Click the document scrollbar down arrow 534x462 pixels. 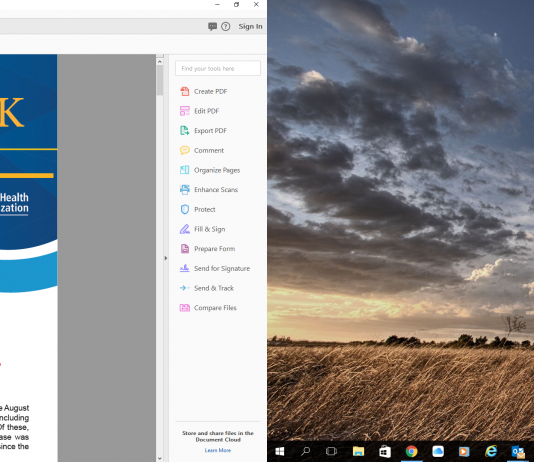(x=160, y=459)
